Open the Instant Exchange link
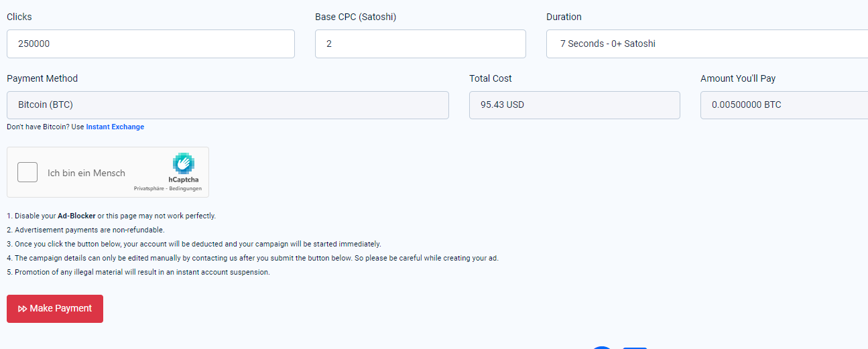Viewport: 868px width, 349px height. tap(115, 127)
